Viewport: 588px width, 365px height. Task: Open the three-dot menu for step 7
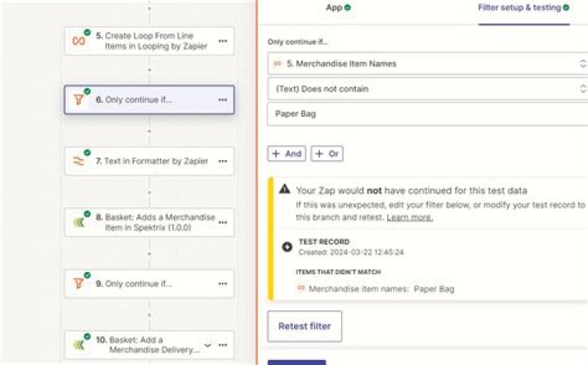pyautogui.click(x=223, y=161)
